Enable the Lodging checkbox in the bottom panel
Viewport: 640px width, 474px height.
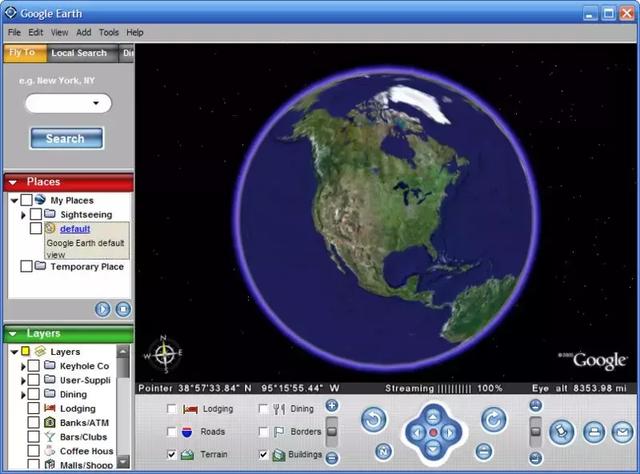coord(172,409)
